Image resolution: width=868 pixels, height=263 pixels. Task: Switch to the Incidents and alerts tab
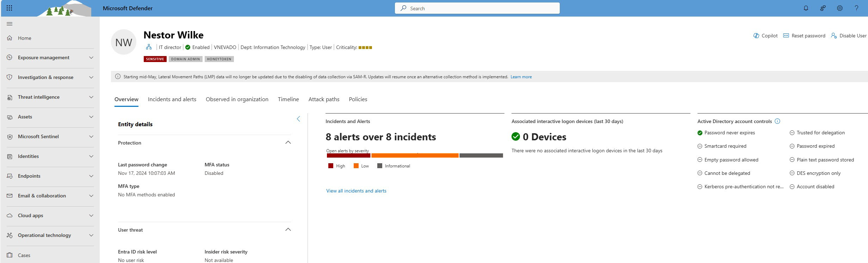172,99
